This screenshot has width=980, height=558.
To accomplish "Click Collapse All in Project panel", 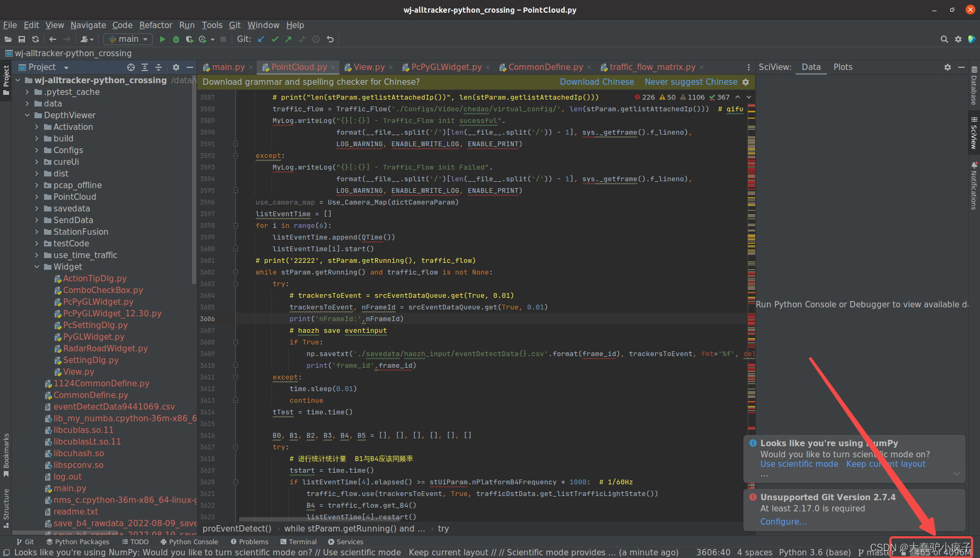I will pos(159,67).
